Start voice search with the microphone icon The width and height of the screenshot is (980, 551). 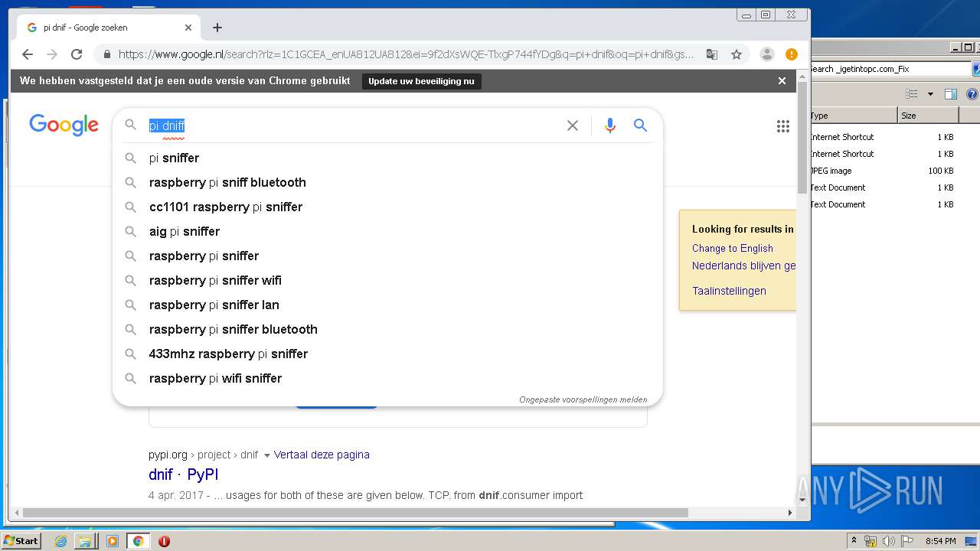(x=609, y=126)
